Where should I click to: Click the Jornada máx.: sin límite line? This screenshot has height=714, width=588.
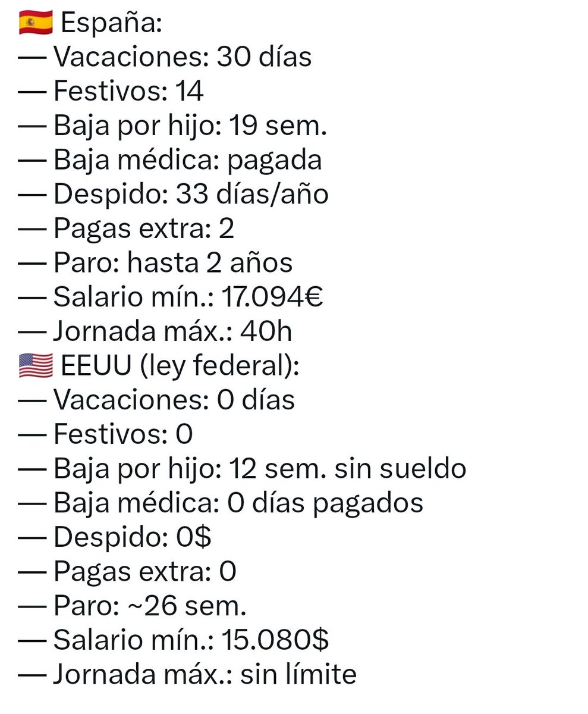tap(188, 675)
